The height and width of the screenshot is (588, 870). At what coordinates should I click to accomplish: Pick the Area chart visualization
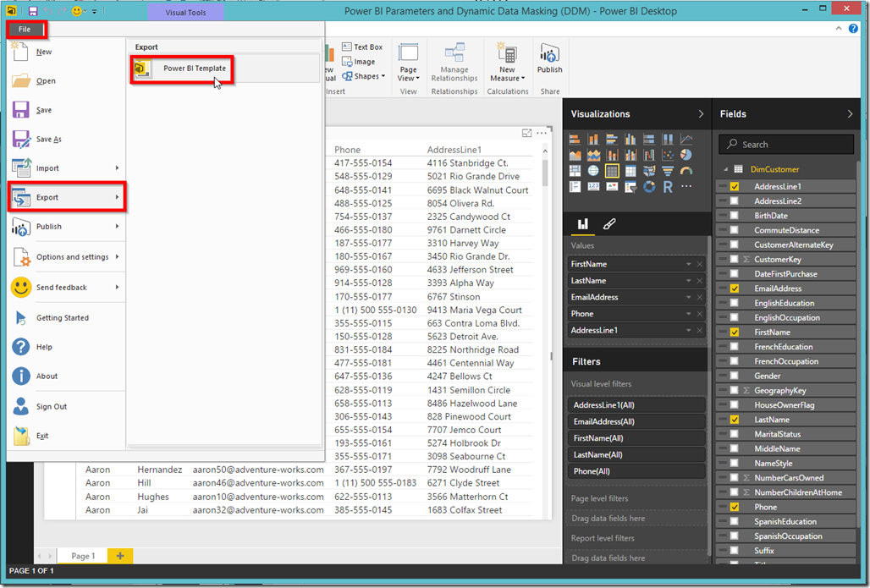coord(575,155)
